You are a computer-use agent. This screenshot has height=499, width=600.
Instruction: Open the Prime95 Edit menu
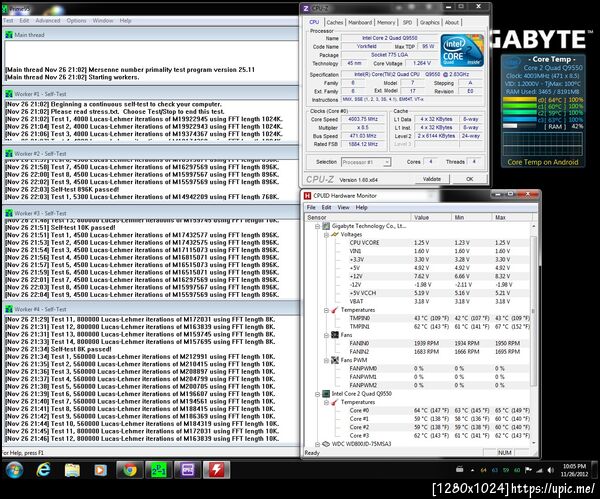pyautogui.click(x=24, y=21)
